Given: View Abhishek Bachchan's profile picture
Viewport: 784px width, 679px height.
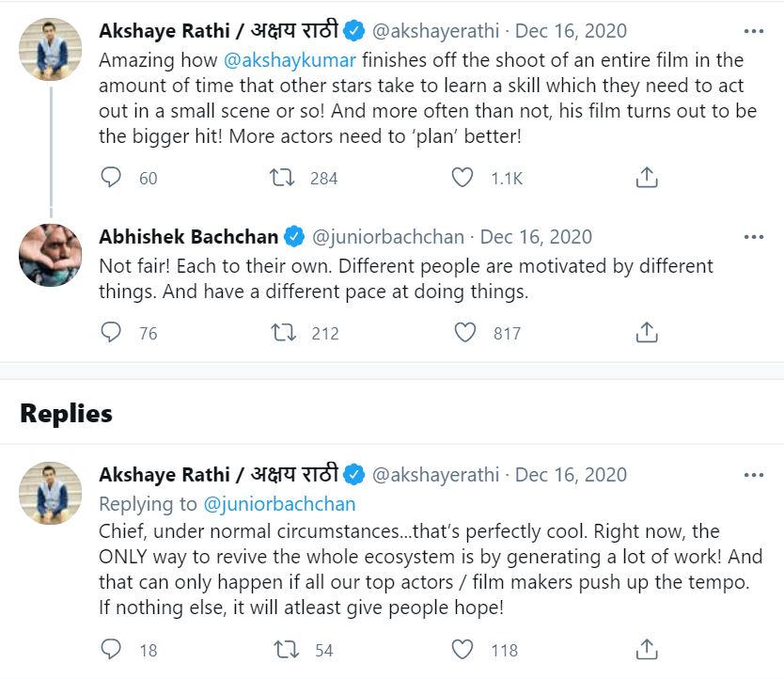Looking at the screenshot, I should tap(51, 255).
